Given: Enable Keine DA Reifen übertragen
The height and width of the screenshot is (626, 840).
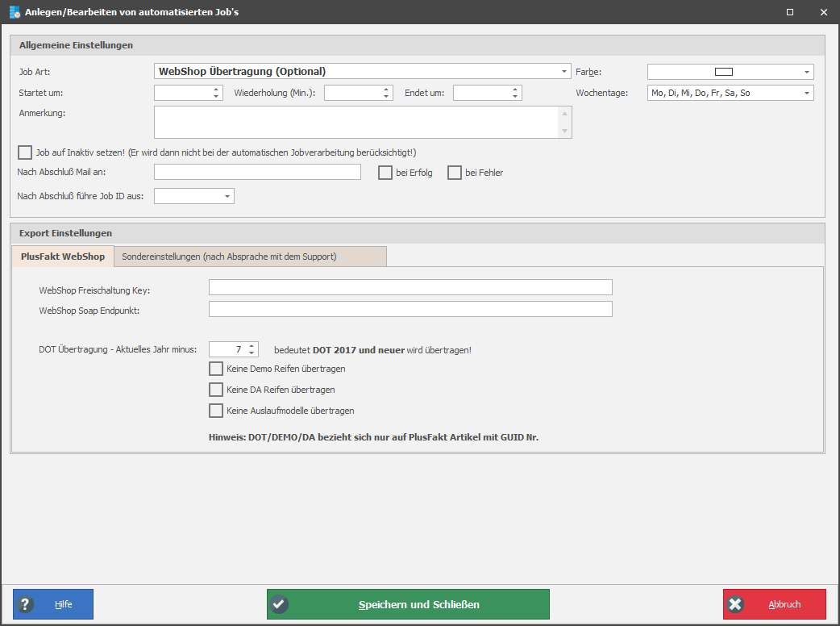Looking at the screenshot, I should (216, 390).
